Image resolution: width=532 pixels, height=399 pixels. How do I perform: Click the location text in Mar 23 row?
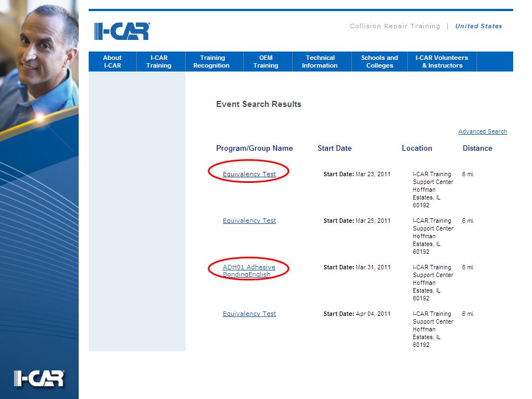coord(433,190)
